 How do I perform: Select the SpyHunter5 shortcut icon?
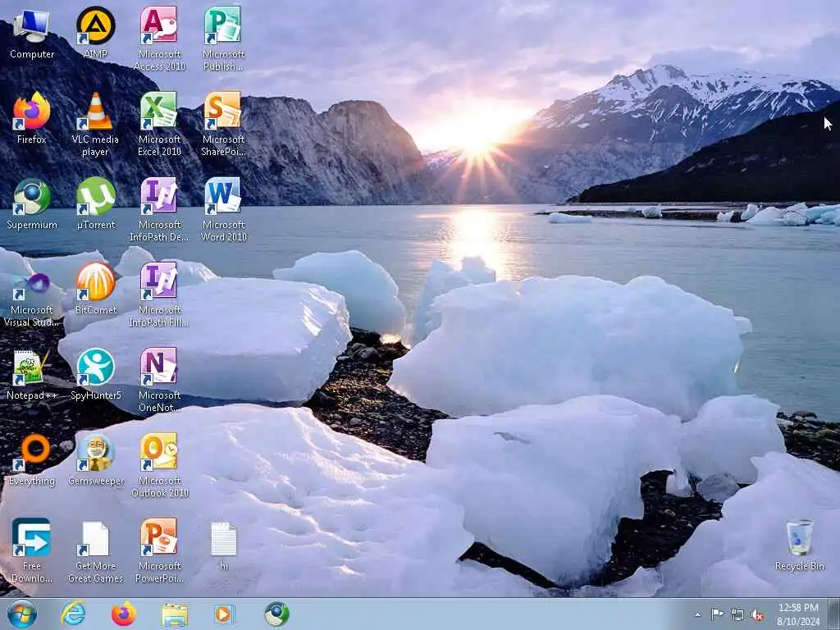point(95,375)
